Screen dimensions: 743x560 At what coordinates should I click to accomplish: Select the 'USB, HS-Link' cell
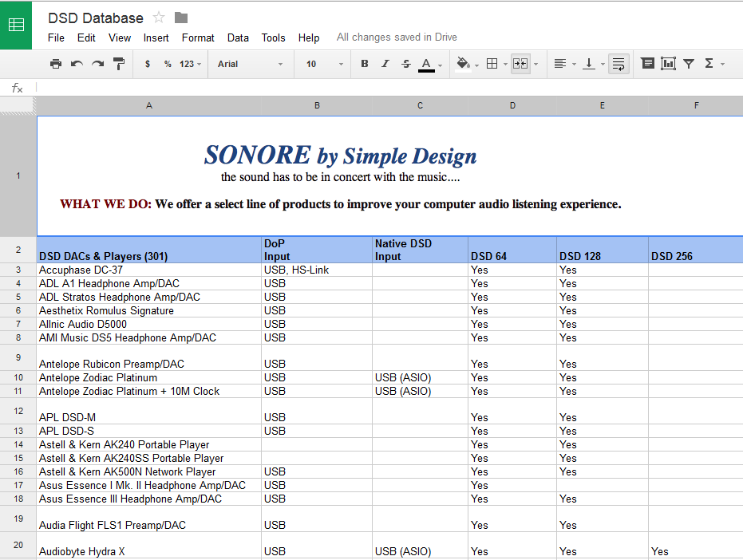click(317, 270)
